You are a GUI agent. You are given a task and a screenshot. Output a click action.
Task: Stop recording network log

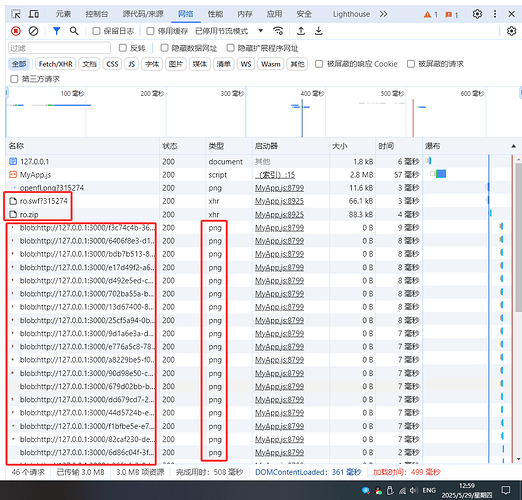click(16, 31)
